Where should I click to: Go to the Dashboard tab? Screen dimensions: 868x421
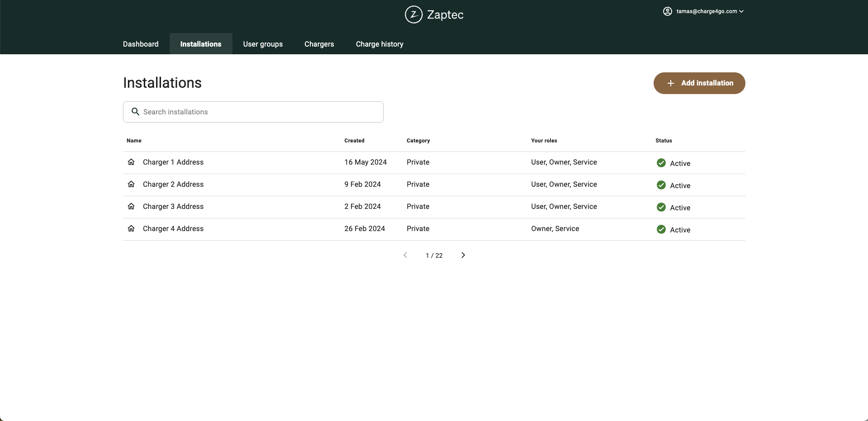tap(141, 44)
